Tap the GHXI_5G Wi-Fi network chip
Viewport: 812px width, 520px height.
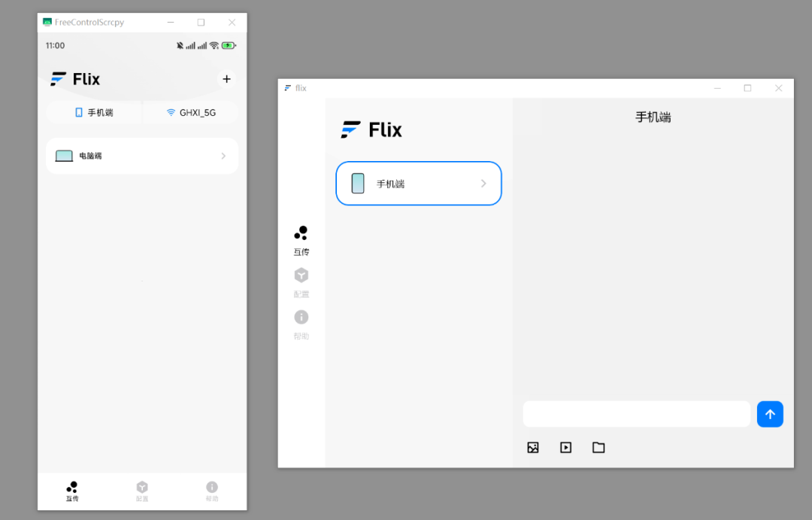(x=191, y=112)
